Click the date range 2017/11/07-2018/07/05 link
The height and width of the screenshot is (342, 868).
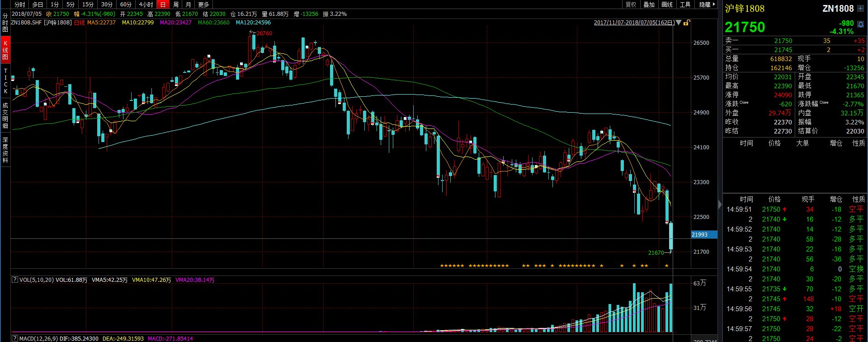(x=634, y=23)
